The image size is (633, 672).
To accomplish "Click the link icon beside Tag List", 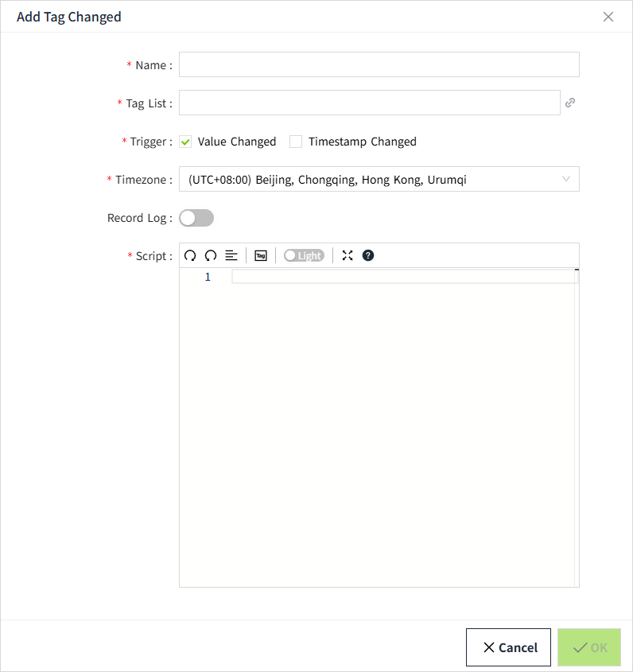I will tap(570, 103).
